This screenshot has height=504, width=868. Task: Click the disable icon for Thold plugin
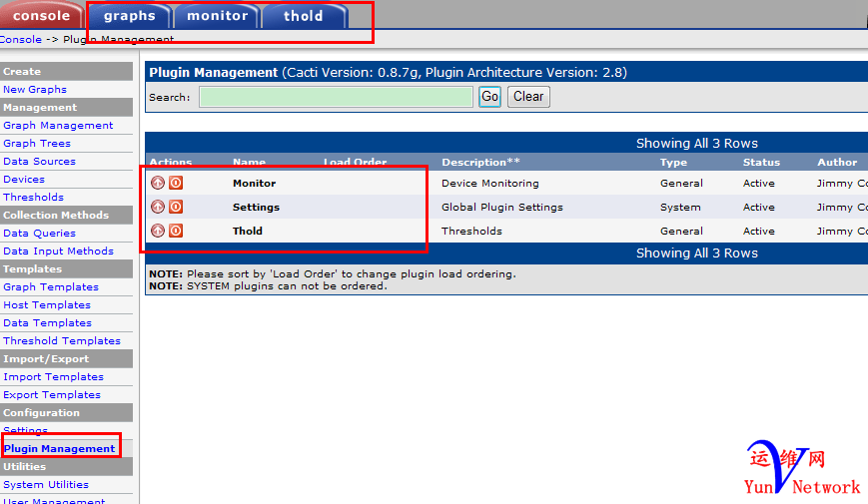(176, 231)
